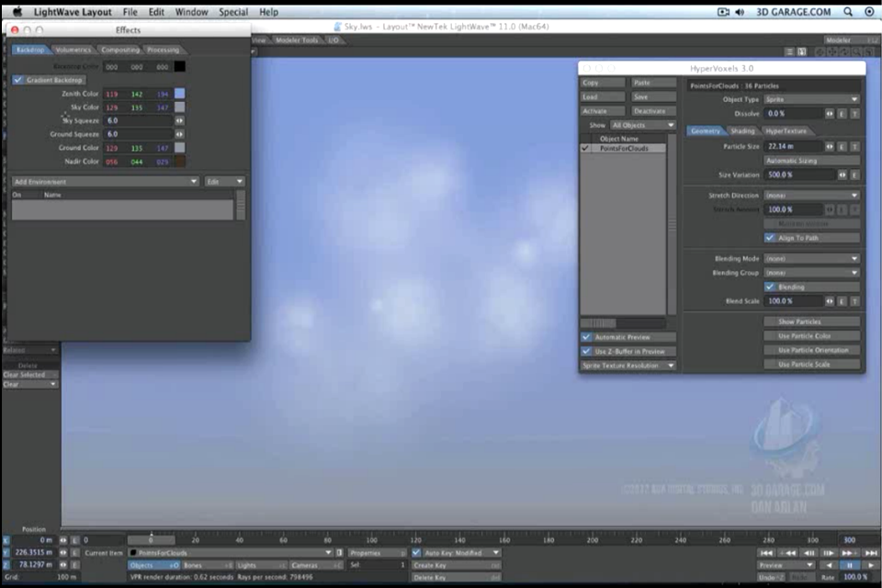Play the animation in reverse
Viewport: 882px width, 588px height.
(829, 565)
